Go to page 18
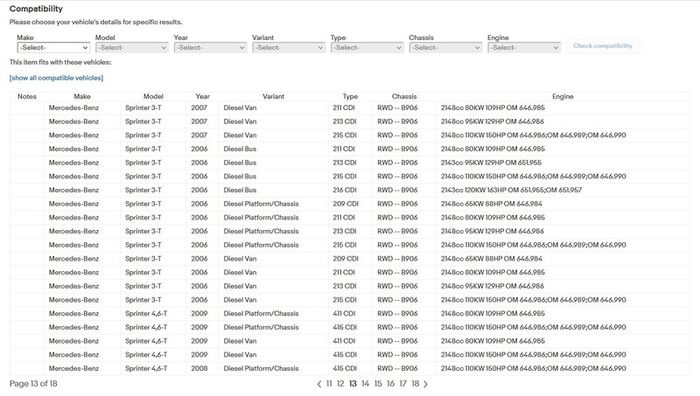 pyautogui.click(x=415, y=383)
